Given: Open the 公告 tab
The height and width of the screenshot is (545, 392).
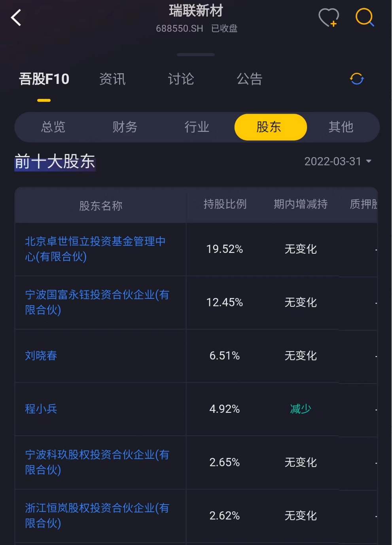Looking at the screenshot, I should (x=249, y=79).
